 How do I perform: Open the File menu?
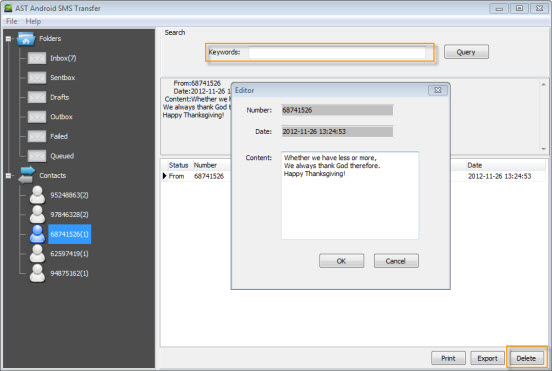click(12, 21)
